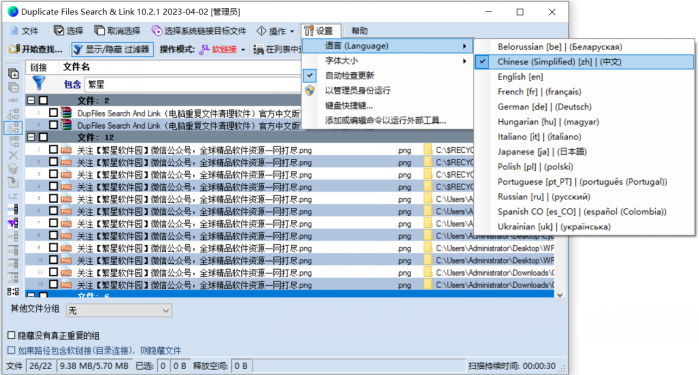Click the recycle bin icon in sidebar
This screenshot has height=375, width=699.
[13, 169]
